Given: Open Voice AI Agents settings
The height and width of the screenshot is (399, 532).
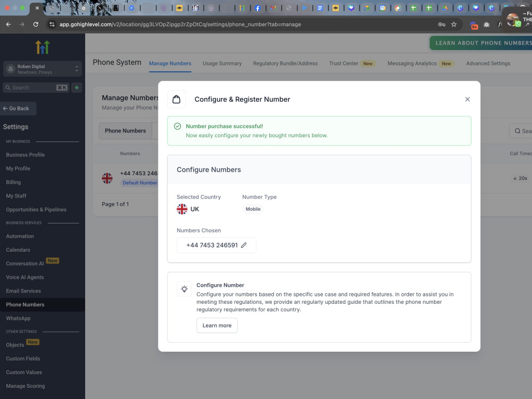Looking at the screenshot, I should click(25, 277).
